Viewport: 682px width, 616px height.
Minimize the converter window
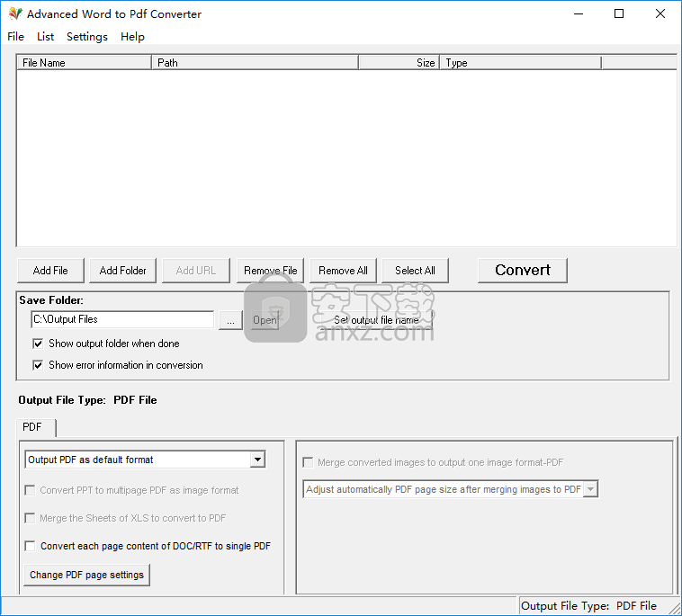[579, 13]
